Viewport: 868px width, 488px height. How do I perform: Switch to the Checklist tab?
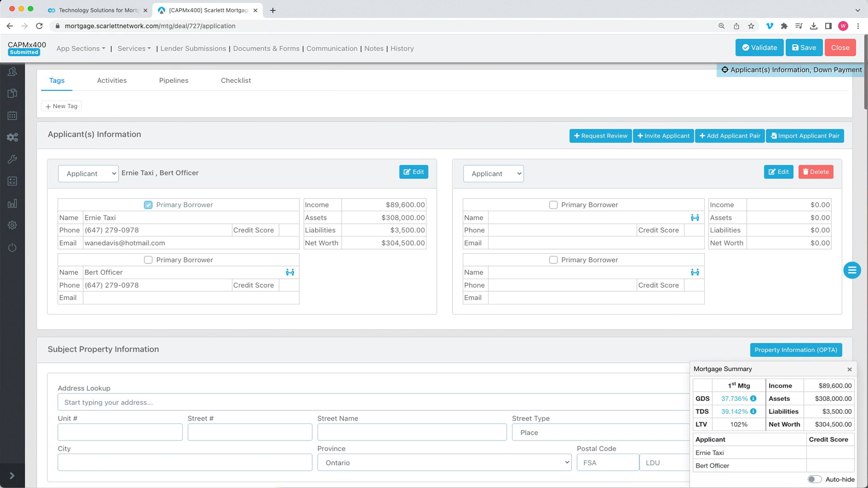click(x=236, y=81)
